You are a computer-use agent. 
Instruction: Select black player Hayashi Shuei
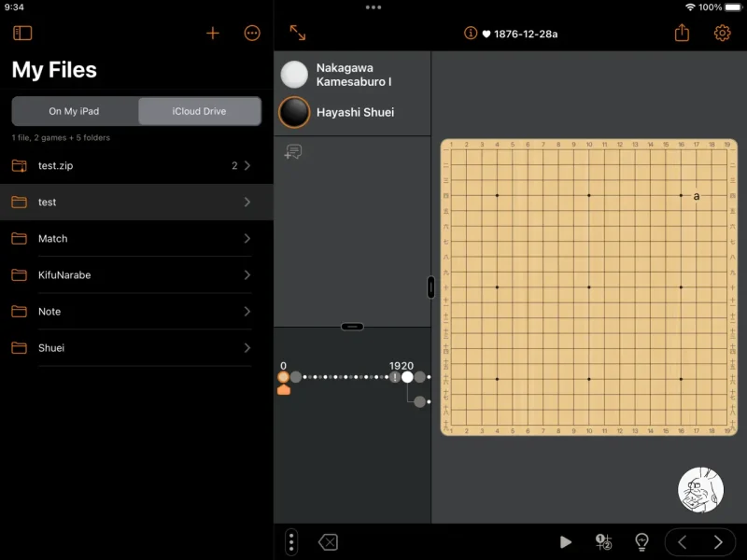356,112
